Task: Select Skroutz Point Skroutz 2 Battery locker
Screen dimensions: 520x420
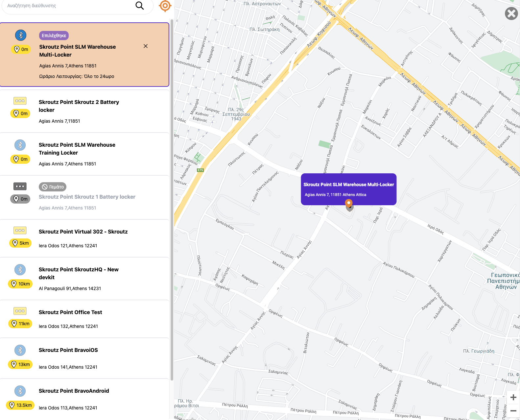Action: [x=84, y=111]
